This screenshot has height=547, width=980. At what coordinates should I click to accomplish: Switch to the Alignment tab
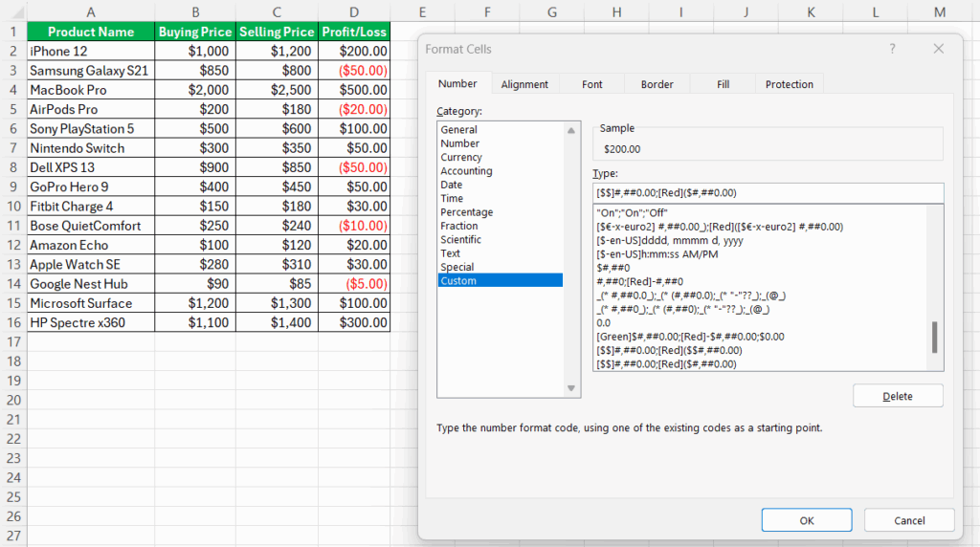(524, 84)
